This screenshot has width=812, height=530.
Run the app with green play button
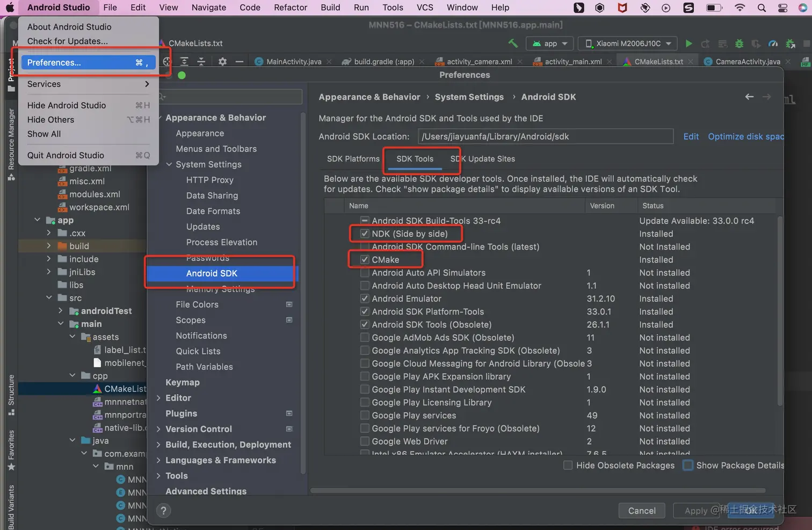pos(689,43)
